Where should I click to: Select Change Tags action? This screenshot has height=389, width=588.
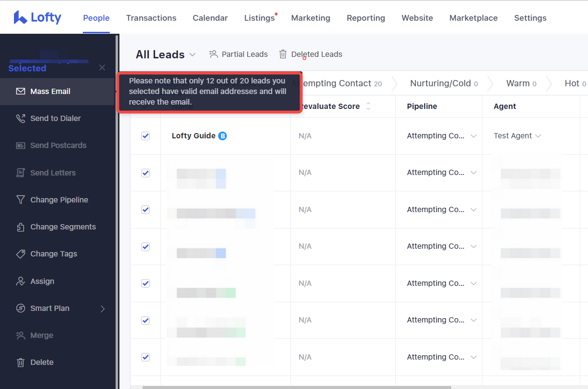click(x=57, y=254)
